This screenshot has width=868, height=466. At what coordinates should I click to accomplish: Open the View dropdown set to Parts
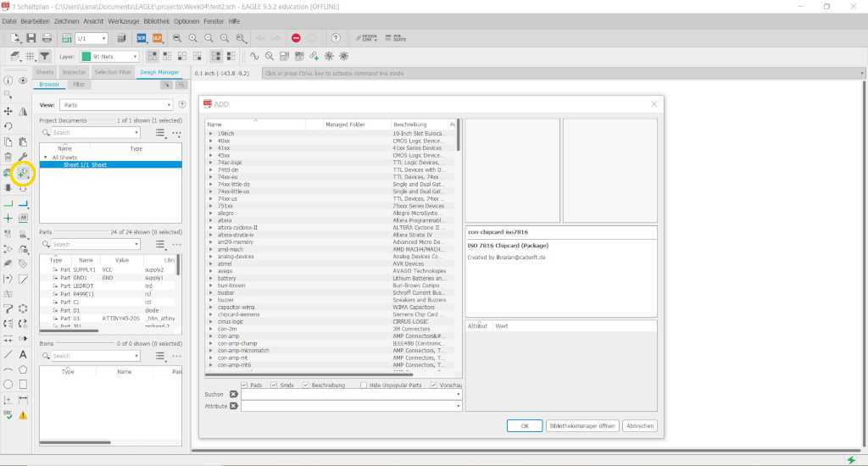116,104
